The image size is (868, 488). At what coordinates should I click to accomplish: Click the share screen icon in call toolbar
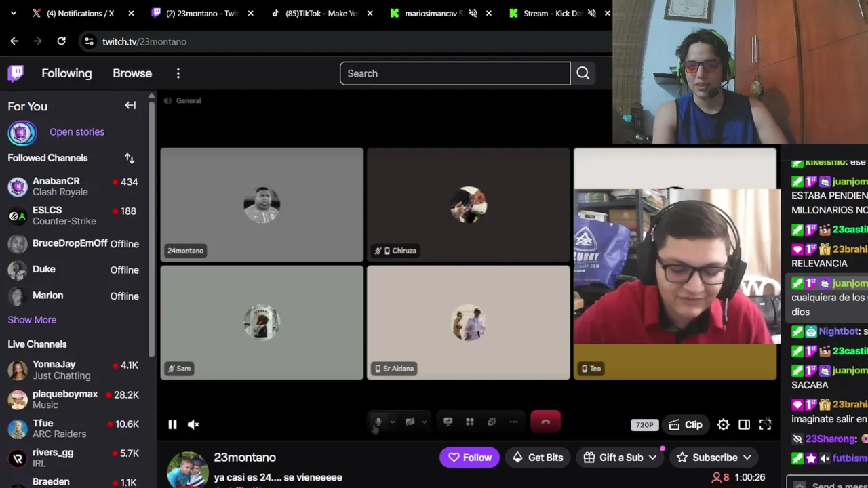click(448, 422)
